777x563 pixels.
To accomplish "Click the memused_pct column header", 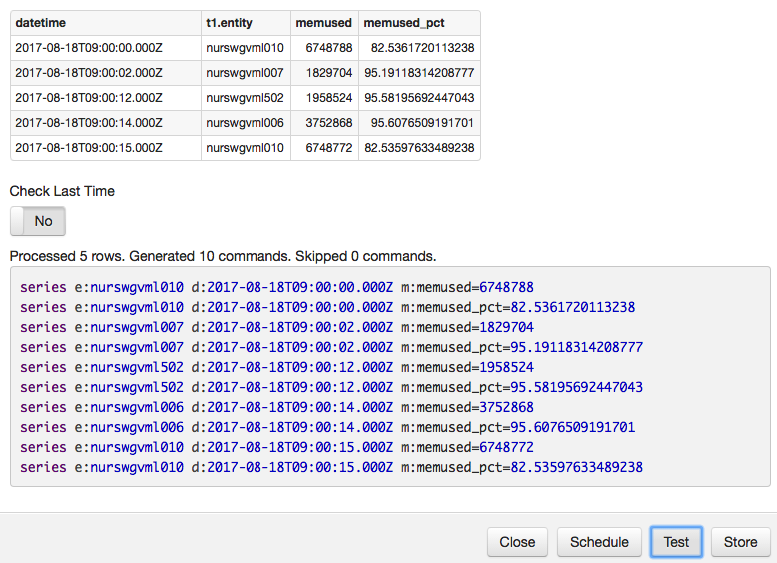I will 401,23.
